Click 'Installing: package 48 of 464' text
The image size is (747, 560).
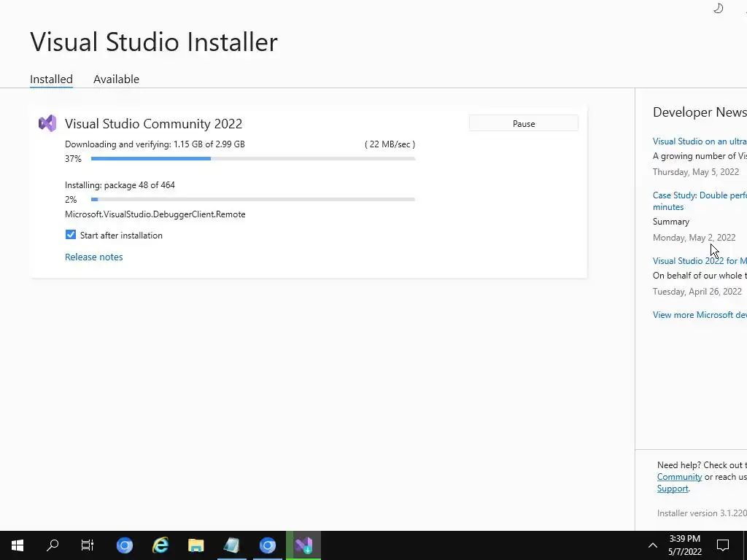(120, 184)
